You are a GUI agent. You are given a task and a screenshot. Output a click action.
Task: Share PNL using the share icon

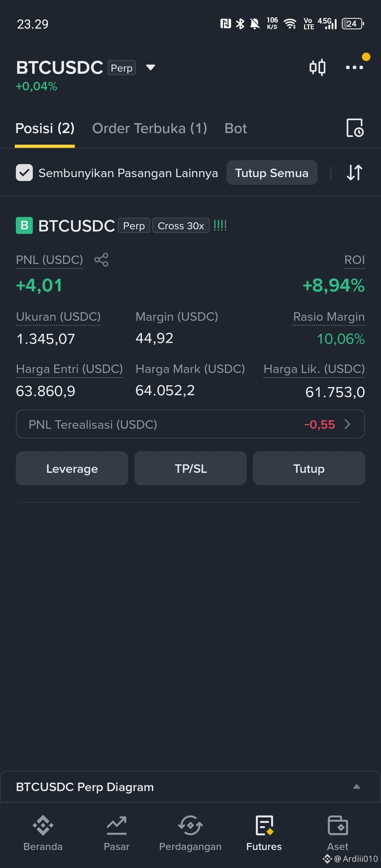pyautogui.click(x=101, y=260)
